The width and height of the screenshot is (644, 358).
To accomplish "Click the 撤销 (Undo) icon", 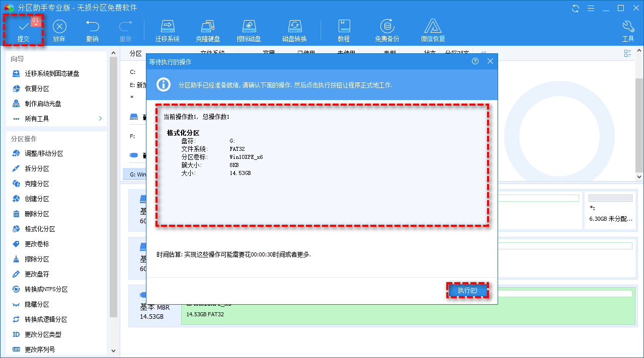I will coord(92,30).
